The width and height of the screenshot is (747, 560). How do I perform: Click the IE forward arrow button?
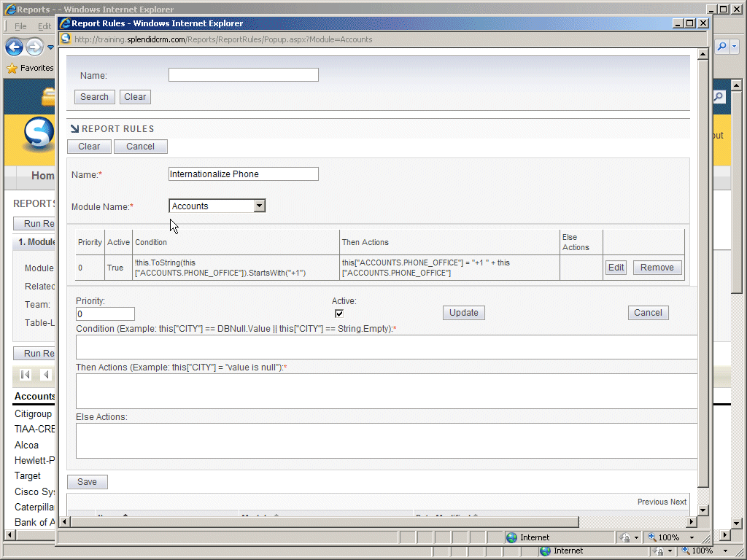pos(34,47)
